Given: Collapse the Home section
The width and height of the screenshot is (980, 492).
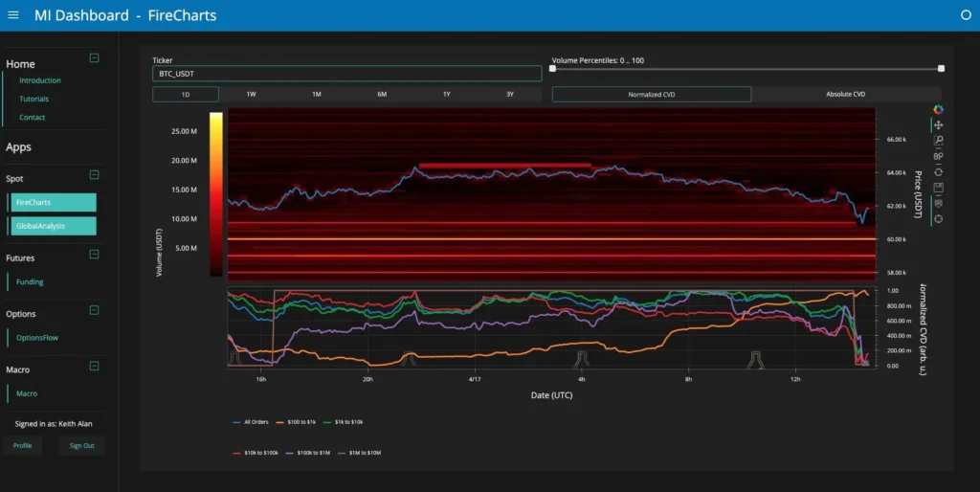Looking at the screenshot, I should (94, 58).
